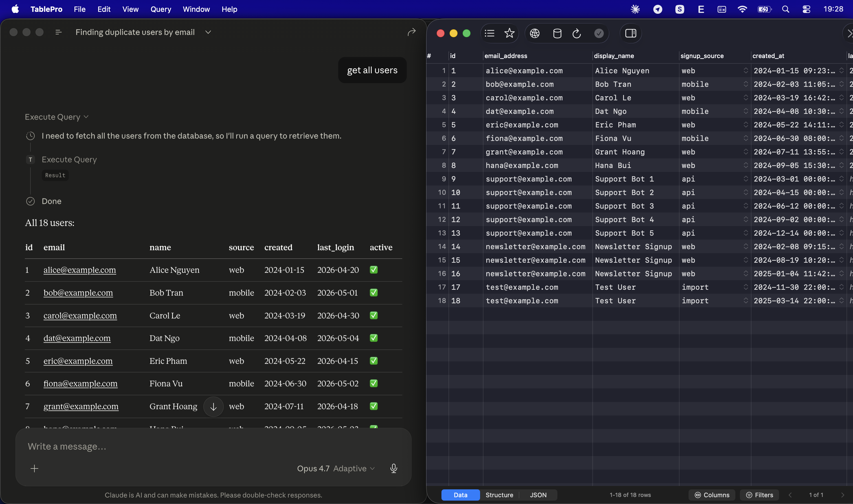
Task: Open the list view icon in TablePro toolbar
Action: pos(489,33)
